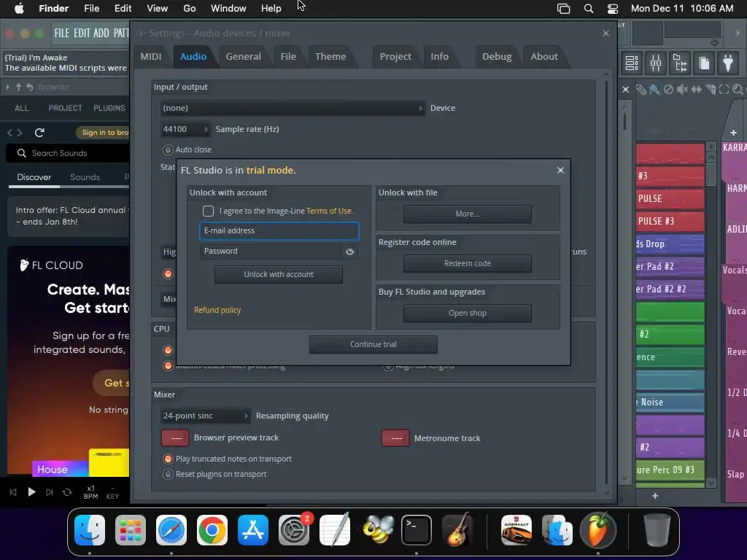Open Google Chrome from the Dock
This screenshot has width=747, height=560.
tap(212, 529)
